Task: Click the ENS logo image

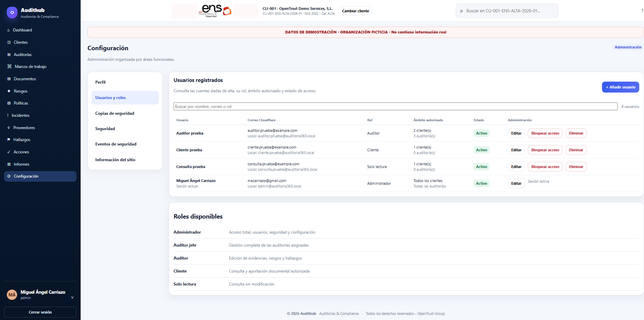Action: [215, 11]
